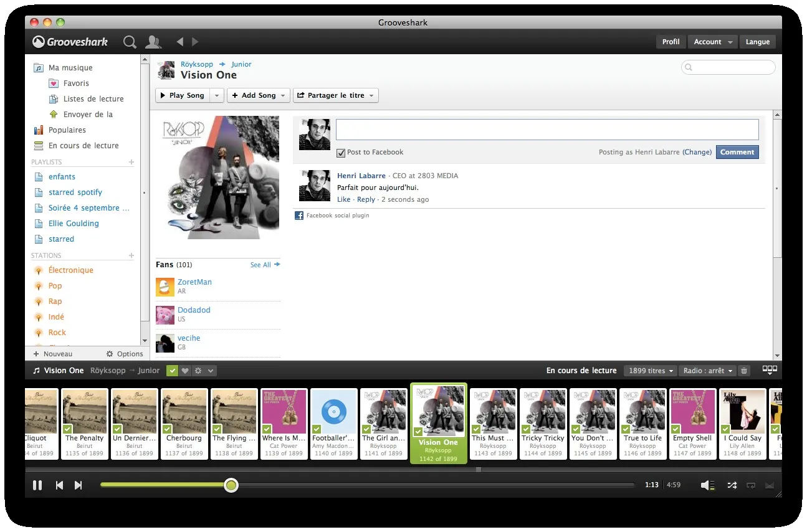Toggle library checkmark next to Junior

pyautogui.click(x=173, y=371)
